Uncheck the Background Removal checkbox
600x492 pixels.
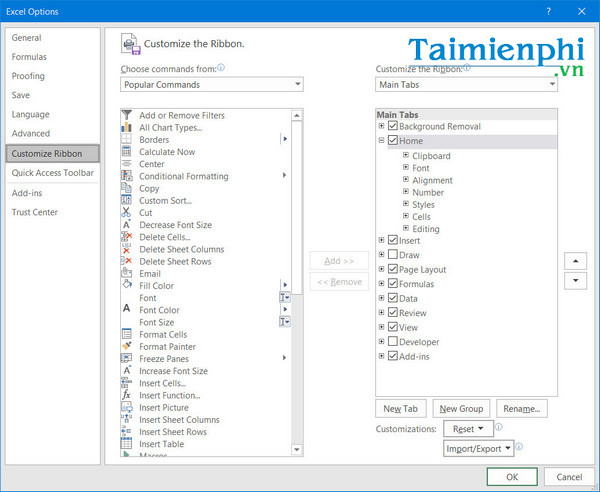393,126
